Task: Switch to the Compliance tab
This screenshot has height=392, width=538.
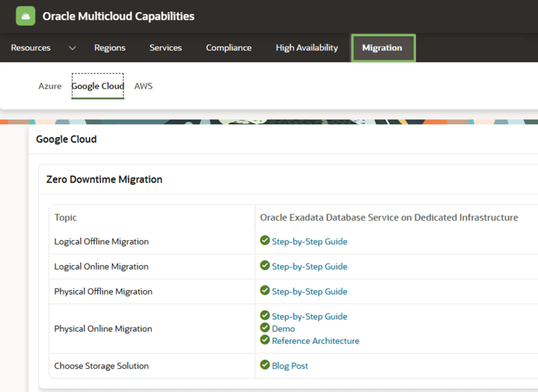Action: click(229, 48)
